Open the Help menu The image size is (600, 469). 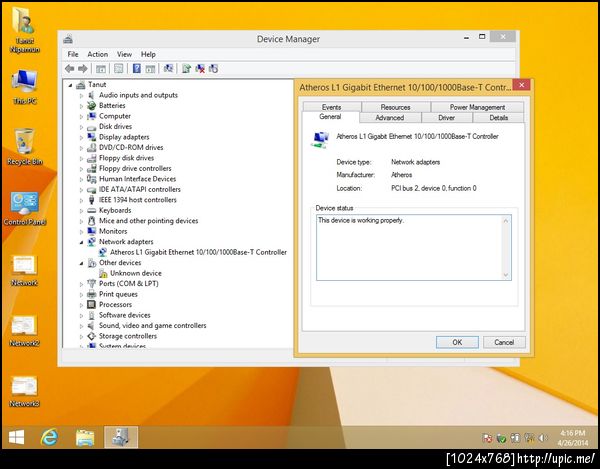tap(148, 54)
